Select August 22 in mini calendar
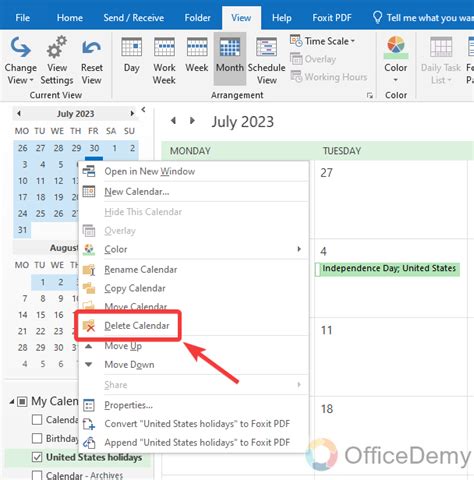The height and width of the screenshot is (480, 474). pos(40,331)
